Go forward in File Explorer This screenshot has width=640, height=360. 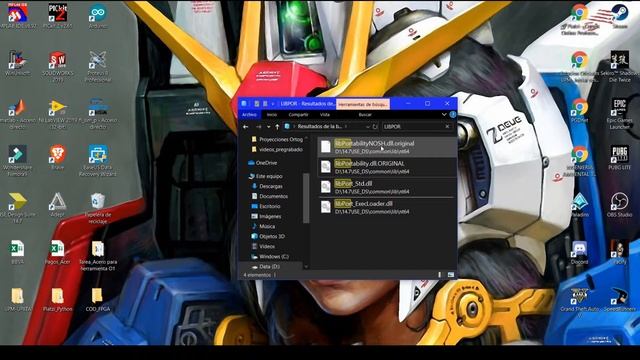point(258,127)
